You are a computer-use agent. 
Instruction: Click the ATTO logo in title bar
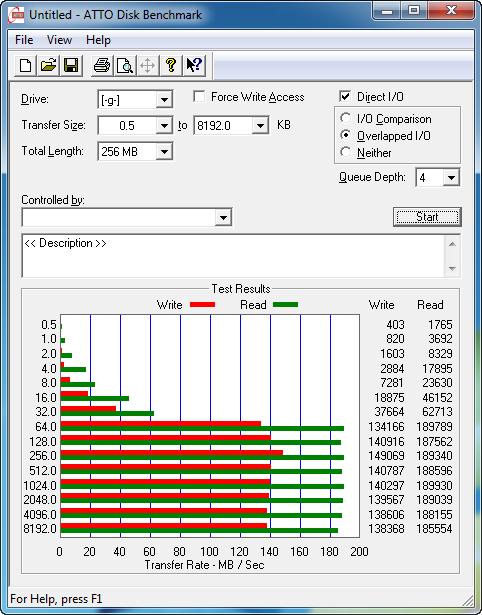[x=16, y=15]
